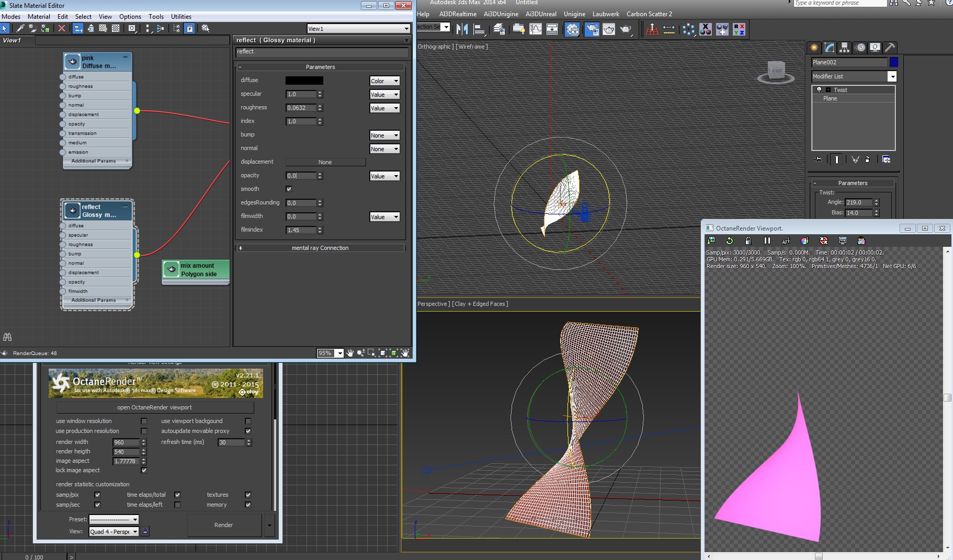Pause rendering in OctaneRender Viewport

767,241
